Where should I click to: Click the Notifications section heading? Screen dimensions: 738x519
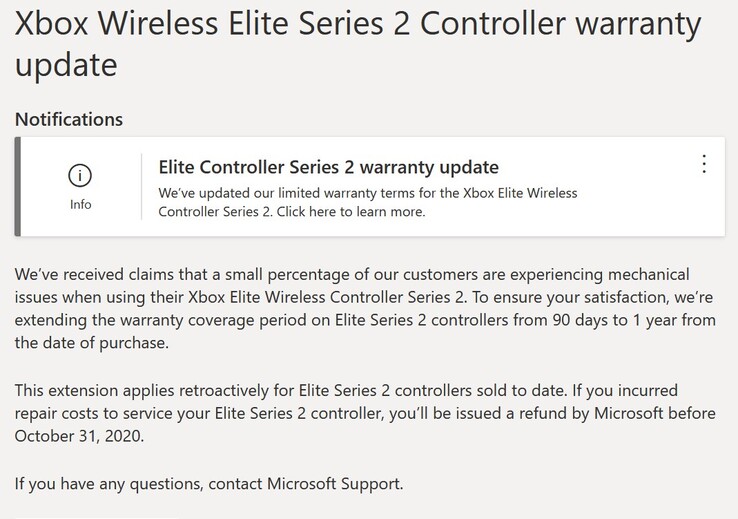pos(69,119)
